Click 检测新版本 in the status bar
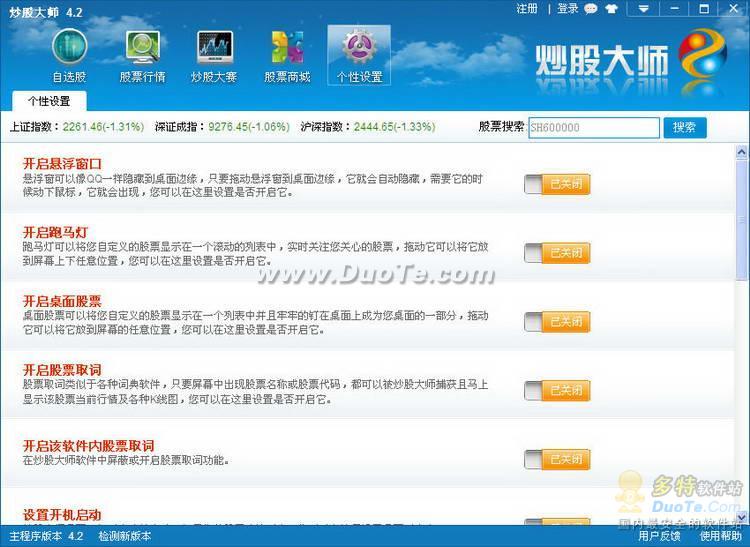Screen dimensions: 750x547 coord(125,536)
